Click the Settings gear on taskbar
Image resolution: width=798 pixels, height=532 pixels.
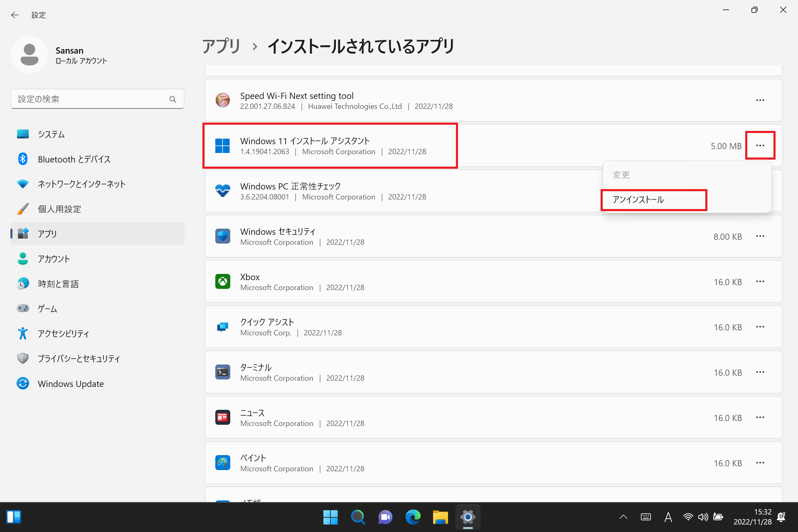pos(468,517)
